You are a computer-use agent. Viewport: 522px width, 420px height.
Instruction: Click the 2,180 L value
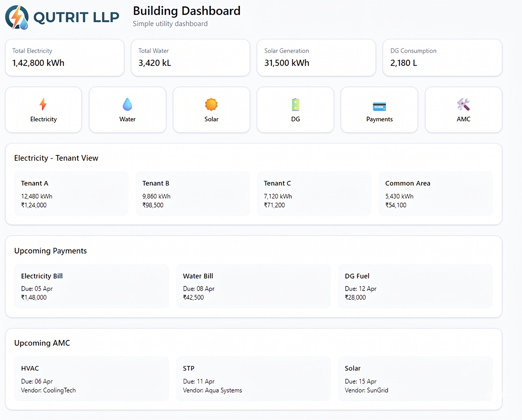[404, 63]
